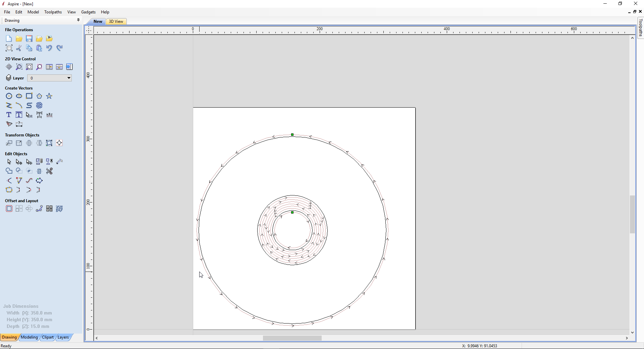Copy the selected objects

(29, 48)
